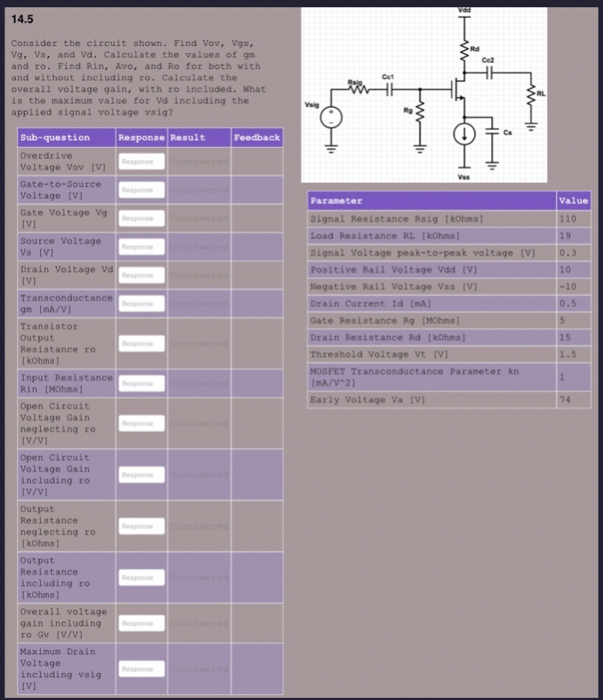Click the Feedback column header

point(256,137)
